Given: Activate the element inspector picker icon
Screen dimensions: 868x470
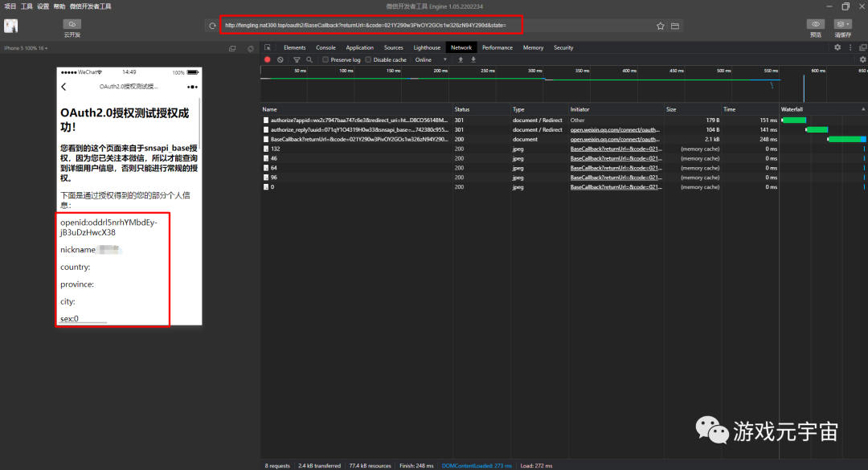Looking at the screenshot, I should coord(268,47).
